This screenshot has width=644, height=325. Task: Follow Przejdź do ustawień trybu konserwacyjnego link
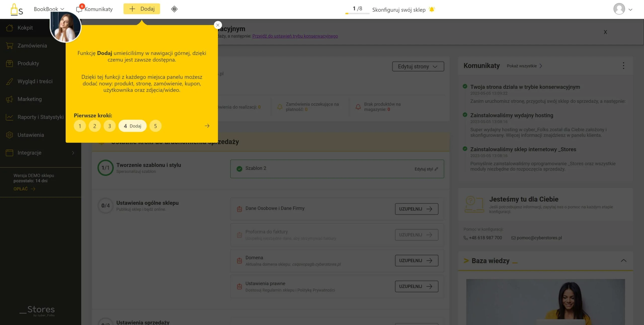(x=295, y=36)
